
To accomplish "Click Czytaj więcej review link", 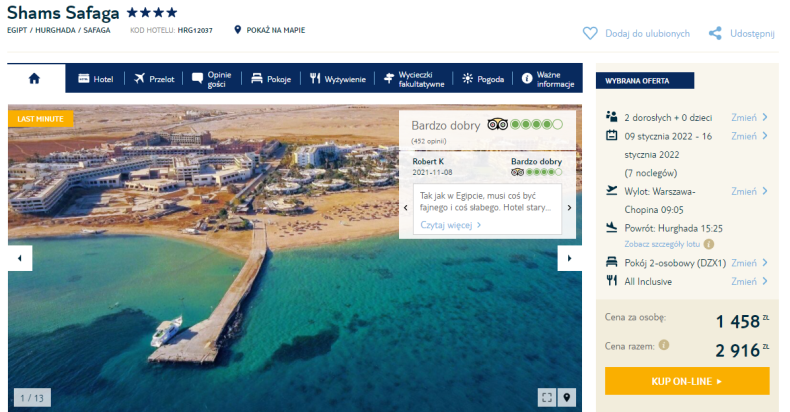I will pyautogui.click(x=450, y=225).
